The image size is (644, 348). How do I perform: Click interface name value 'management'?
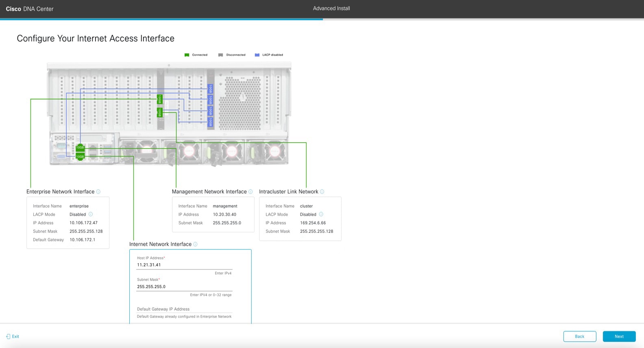[x=225, y=206]
